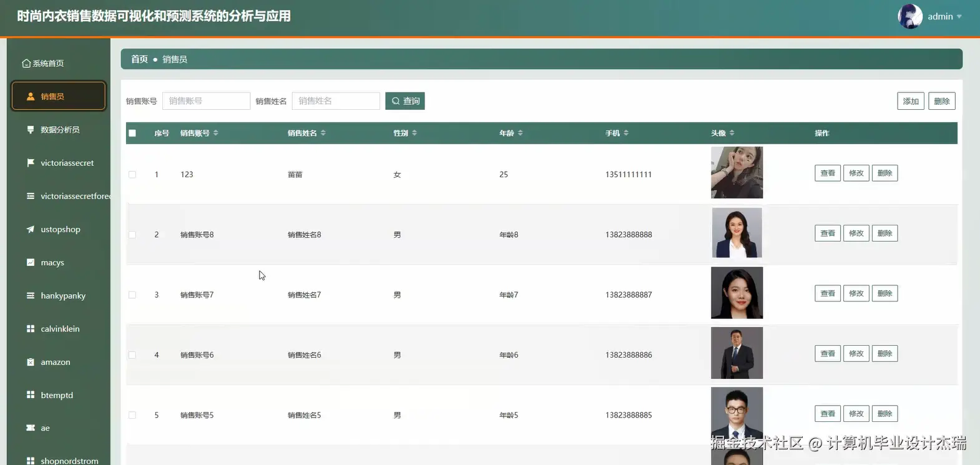Sort by the 销售账号 column arrows

pyautogui.click(x=216, y=133)
